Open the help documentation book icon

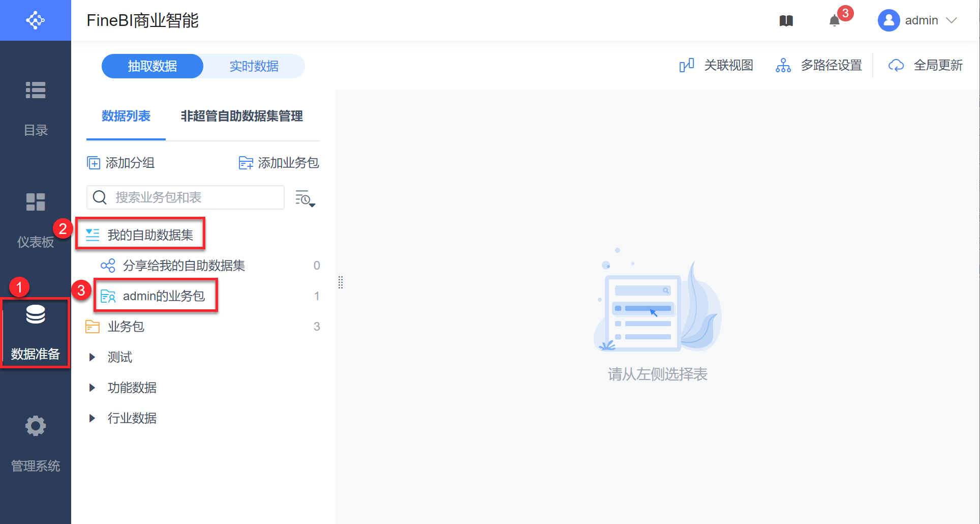pos(786,21)
